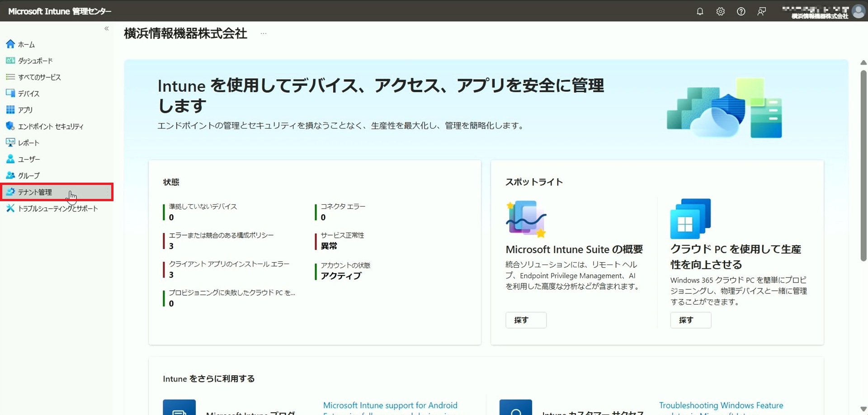868x415 pixels.
Task: Click the Tenant administration icon in sidebar
Action: point(10,192)
